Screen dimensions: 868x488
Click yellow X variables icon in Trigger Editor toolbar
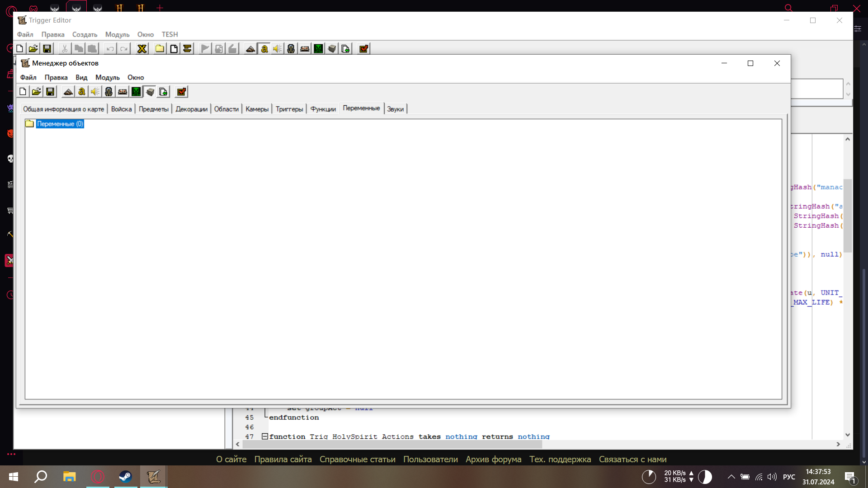[x=142, y=49]
